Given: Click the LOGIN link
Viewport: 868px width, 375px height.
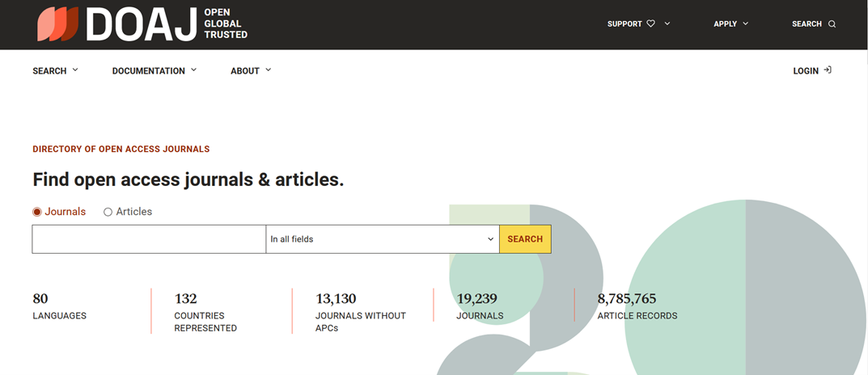Looking at the screenshot, I should click(x=806, y=71).
